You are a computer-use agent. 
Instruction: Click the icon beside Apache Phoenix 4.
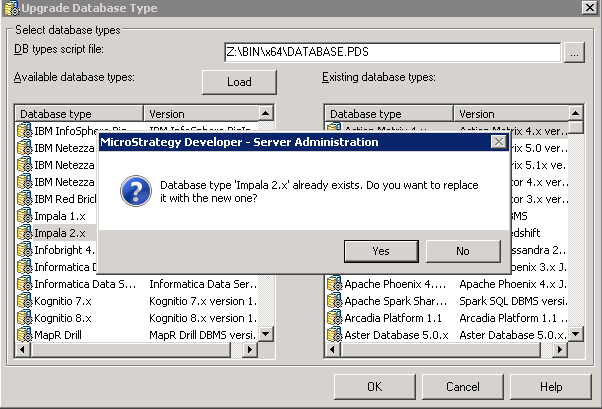[x=334, y=283]
